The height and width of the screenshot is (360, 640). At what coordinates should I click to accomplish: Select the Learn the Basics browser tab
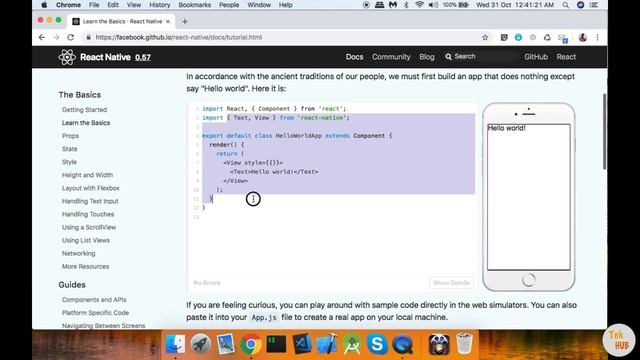pos(122,21)
